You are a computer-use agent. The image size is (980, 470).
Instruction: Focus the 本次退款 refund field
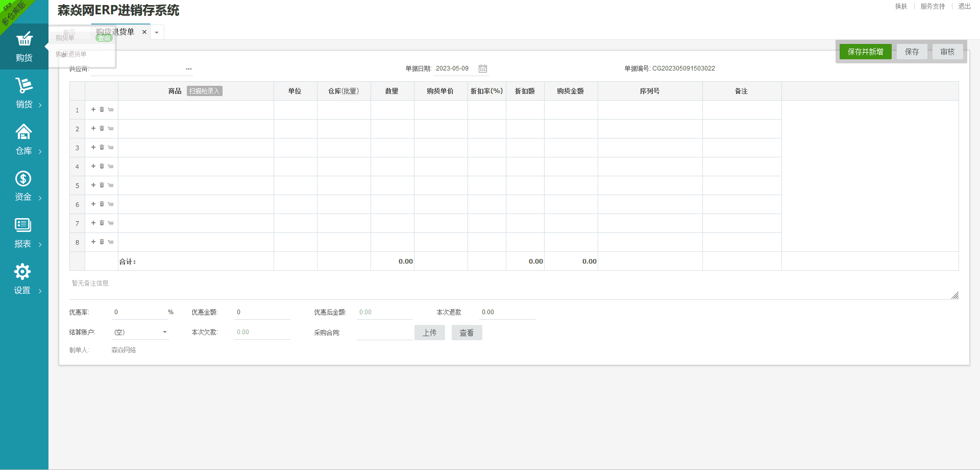point(507,312)
